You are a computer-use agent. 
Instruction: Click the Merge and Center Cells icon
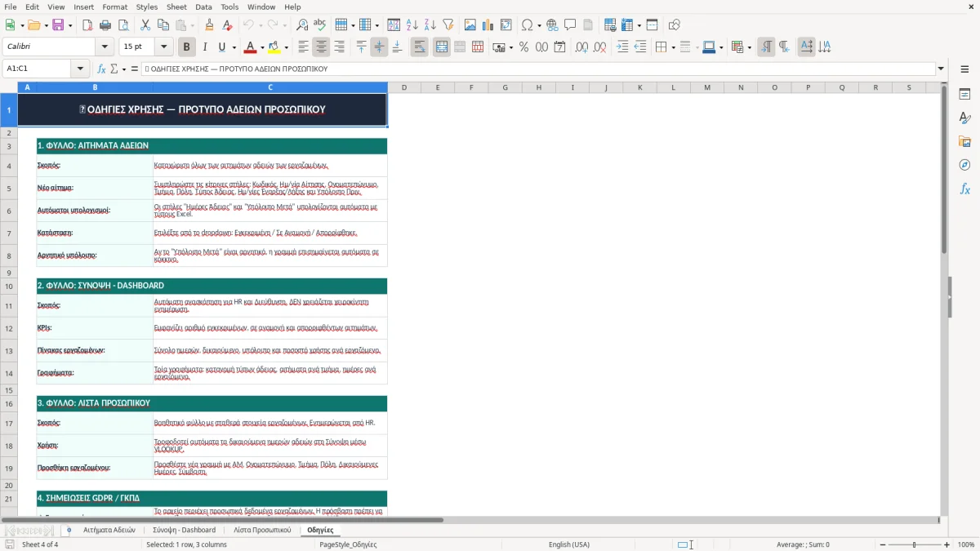coord(442,47)
